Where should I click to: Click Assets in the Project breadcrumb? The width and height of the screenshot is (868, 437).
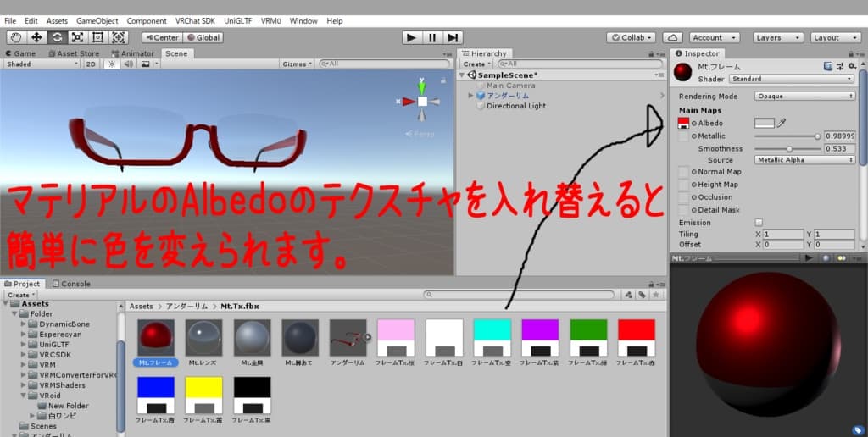tap(142, 306)
